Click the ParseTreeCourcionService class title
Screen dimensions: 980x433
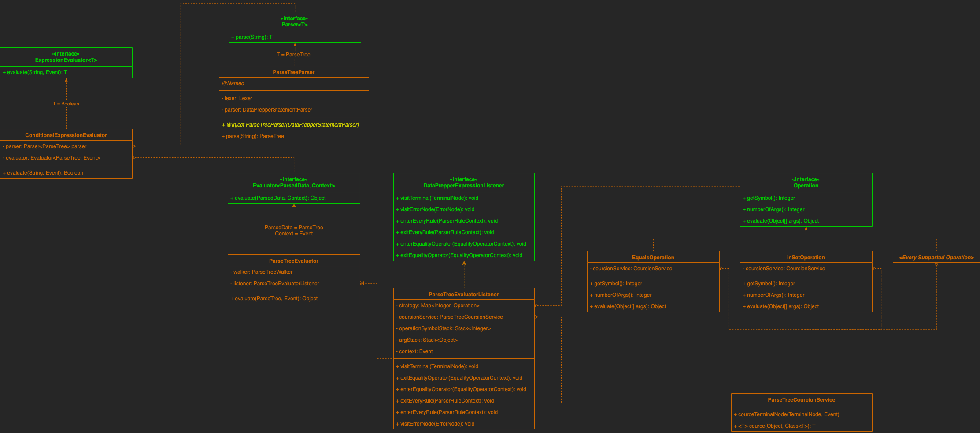(802, 399)
